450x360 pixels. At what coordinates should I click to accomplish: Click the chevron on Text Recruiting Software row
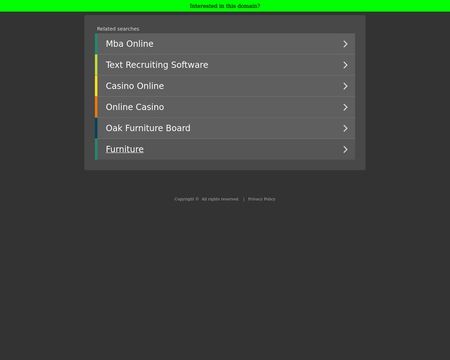[345, 65]
